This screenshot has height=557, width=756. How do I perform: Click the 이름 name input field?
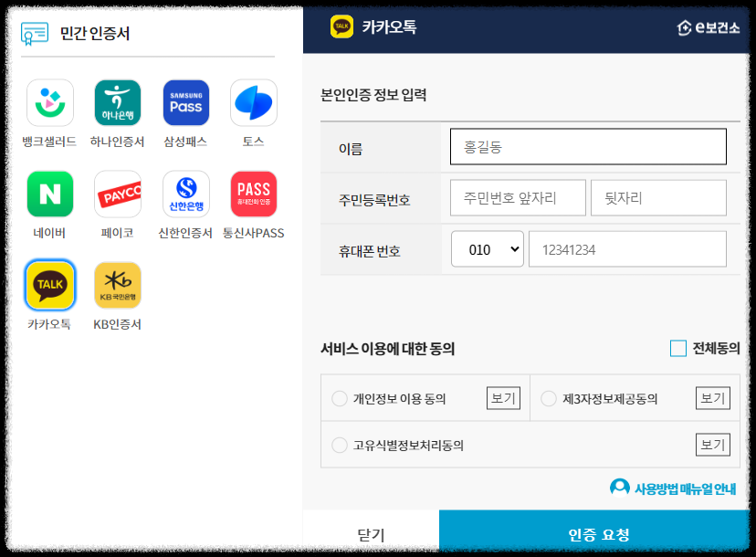click(588, 146)
